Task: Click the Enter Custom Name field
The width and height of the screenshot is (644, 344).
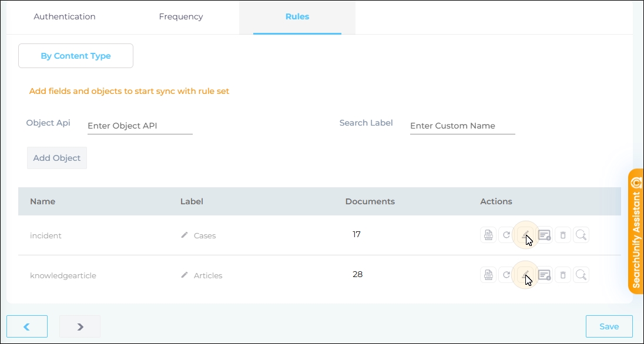Action: [462, 126]
